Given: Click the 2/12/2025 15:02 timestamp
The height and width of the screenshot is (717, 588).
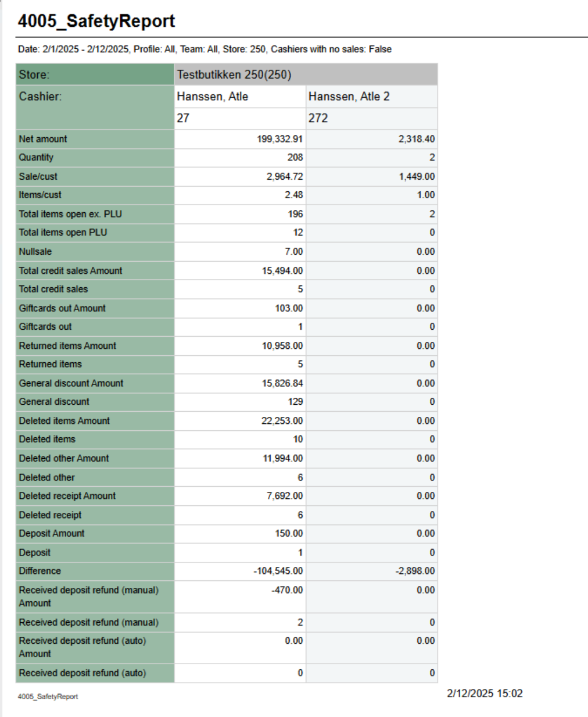Looking at the screenshot, I should click(x=485, y=693).
